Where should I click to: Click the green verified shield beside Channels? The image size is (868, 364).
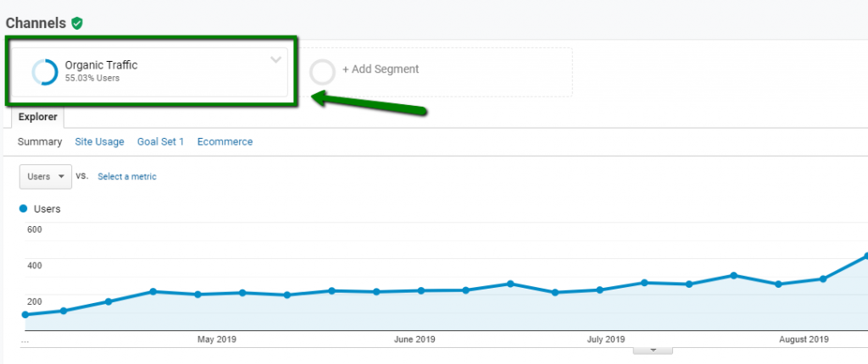pyautogui.click(x=77, y=23)
